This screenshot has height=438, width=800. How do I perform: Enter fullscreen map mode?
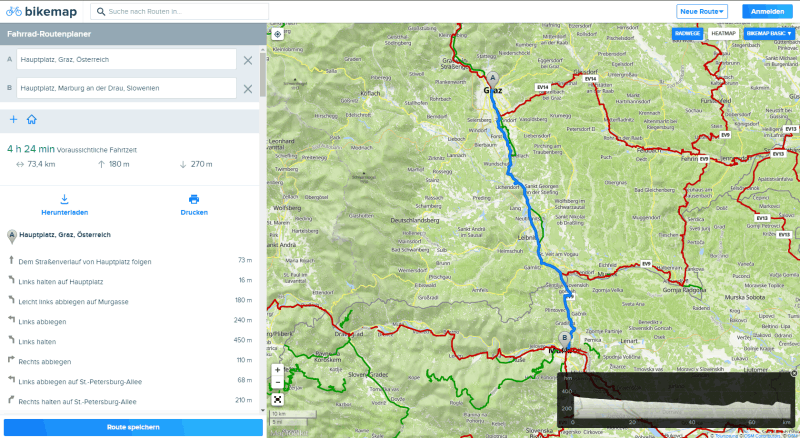pyautogui.click(x=278, y=398)
